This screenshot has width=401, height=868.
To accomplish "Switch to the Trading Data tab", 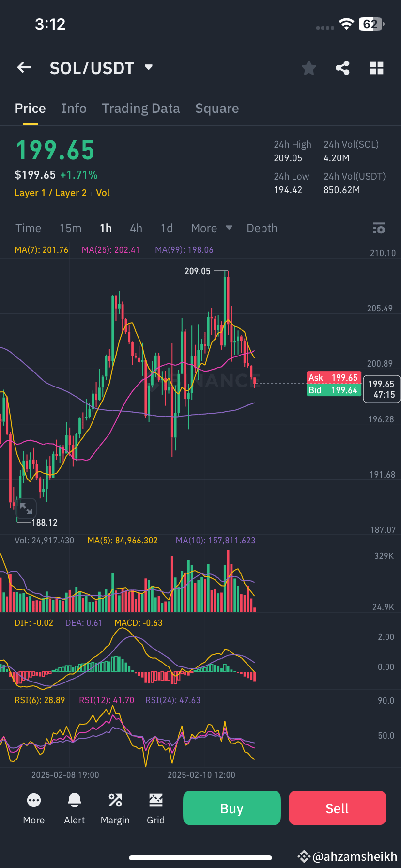I will pyautogui.click(x=141, y=108).
